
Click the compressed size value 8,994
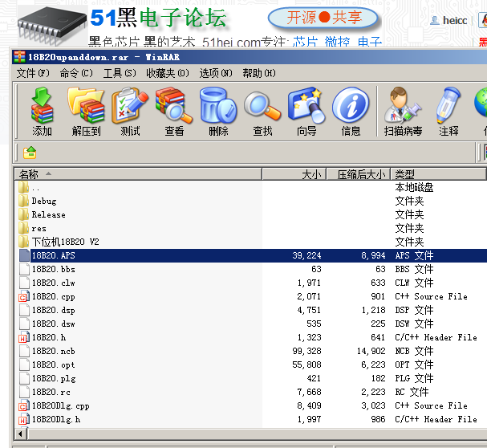373,255
